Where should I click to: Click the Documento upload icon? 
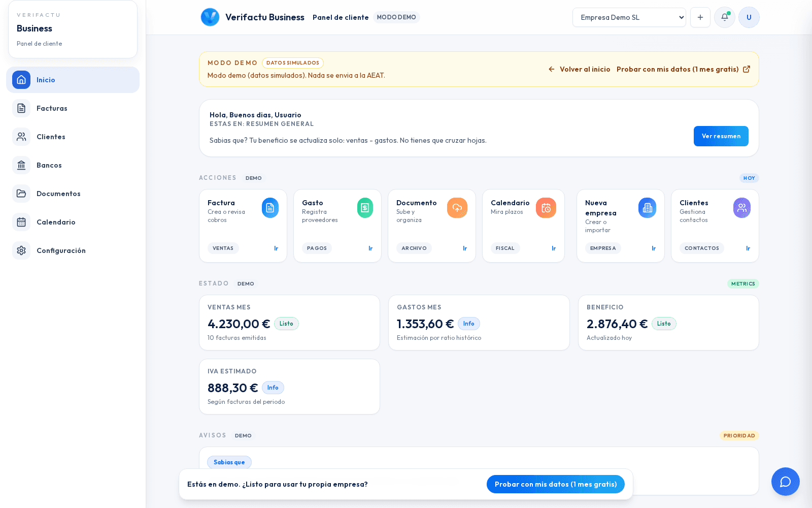coord(457,208)
